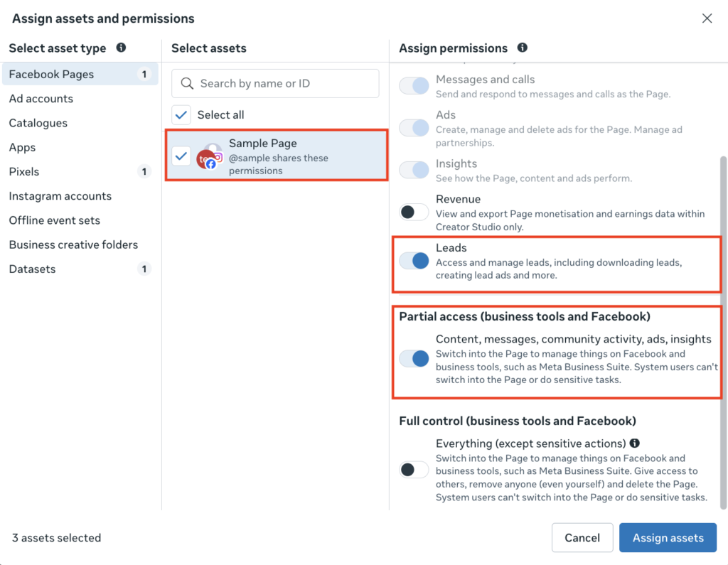Choose Instagram accounts in asset types
This screenshot has height=565, width=728.
(x=60, y=196)
